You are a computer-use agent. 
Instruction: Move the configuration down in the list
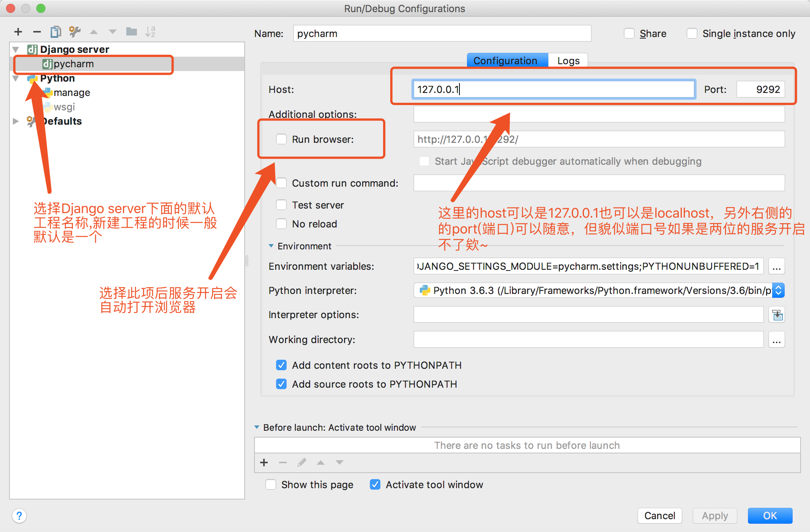click(112, 32)
